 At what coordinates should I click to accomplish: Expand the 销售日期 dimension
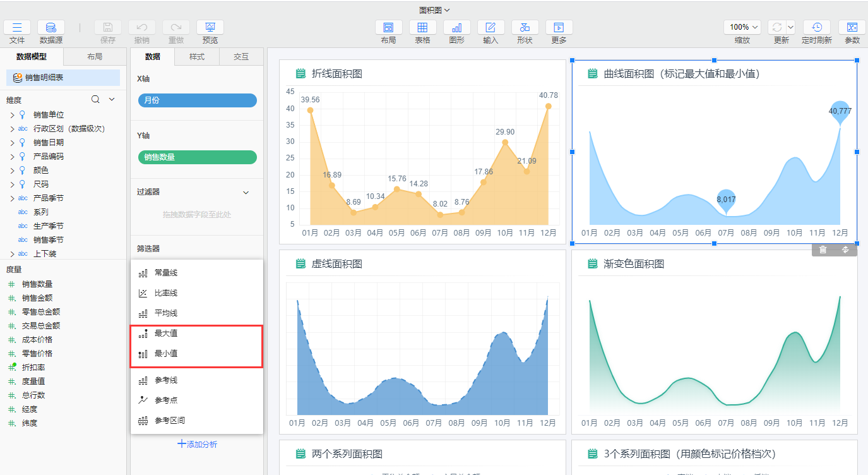12,143
